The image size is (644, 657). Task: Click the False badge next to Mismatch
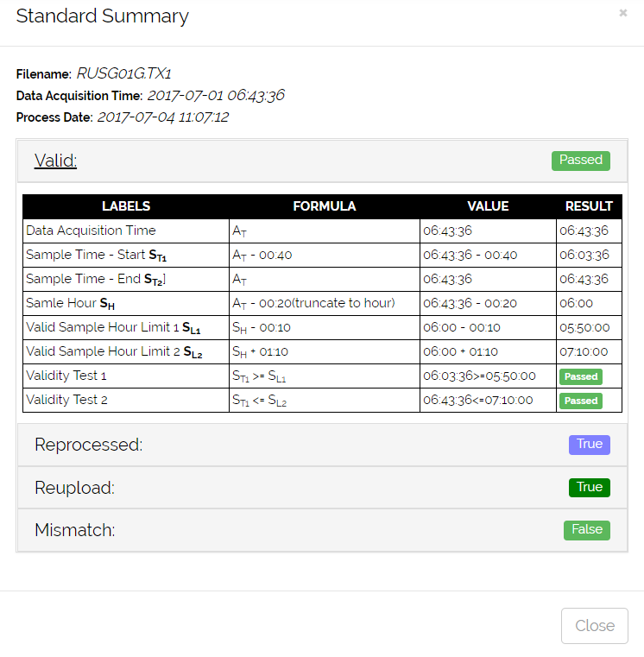click(586, 529)
